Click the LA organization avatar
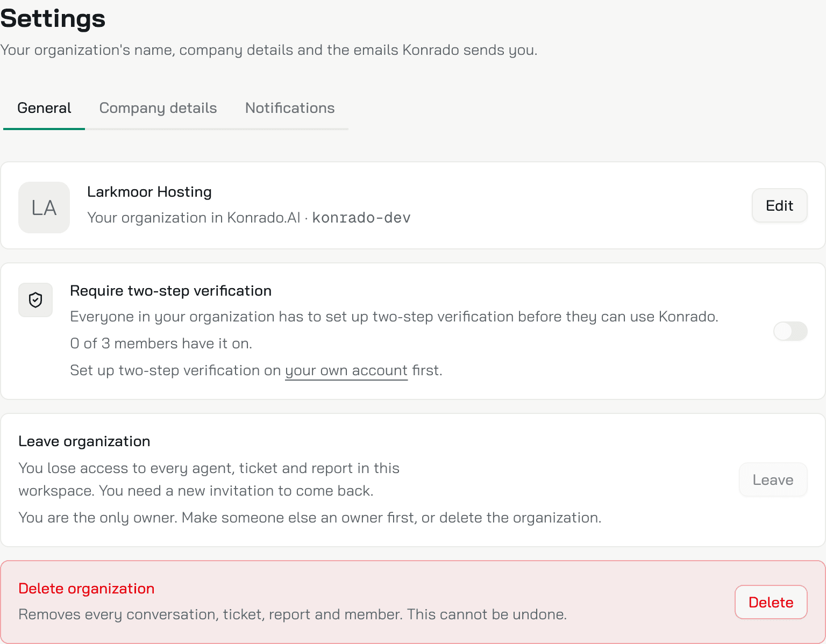Viewport: 826px width, 644px height. click(44, 207)
